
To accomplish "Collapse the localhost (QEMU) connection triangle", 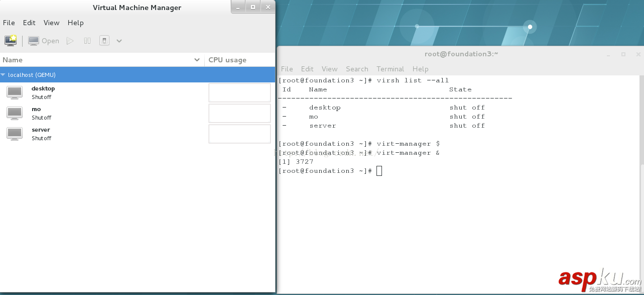I will tap(3, 75).
